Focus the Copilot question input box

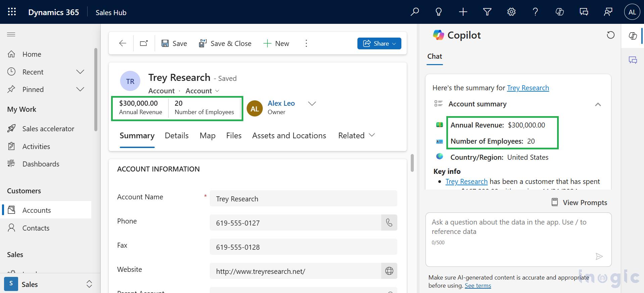click(518, 239)
